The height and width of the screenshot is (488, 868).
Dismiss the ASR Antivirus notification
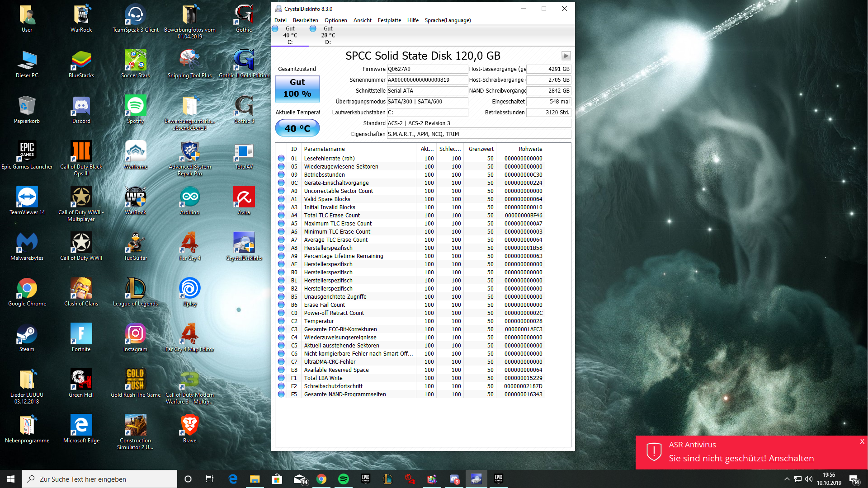pos(862,441)
